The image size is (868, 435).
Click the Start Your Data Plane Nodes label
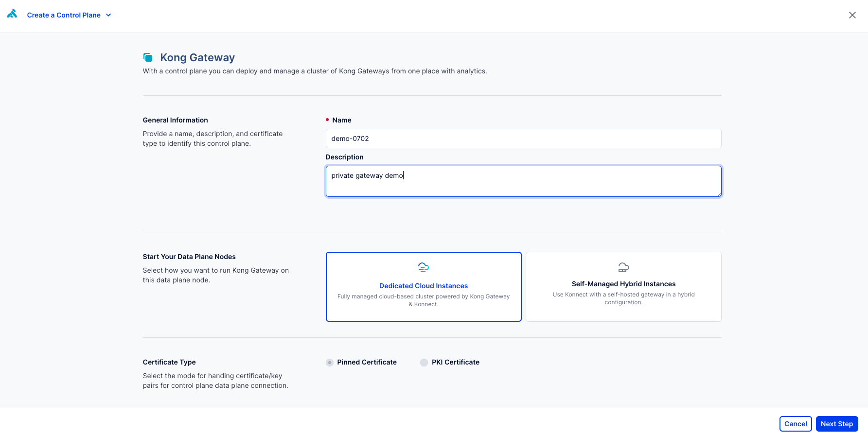tap(189, 257)
